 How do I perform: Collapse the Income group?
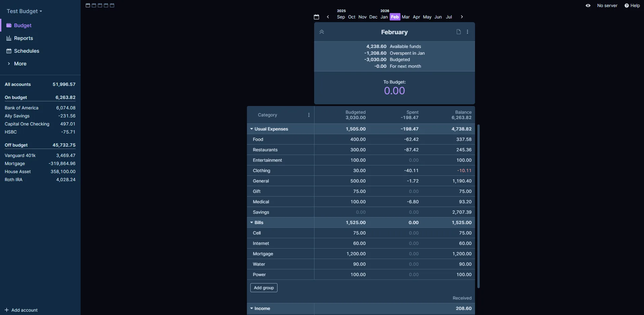[252, 308]
